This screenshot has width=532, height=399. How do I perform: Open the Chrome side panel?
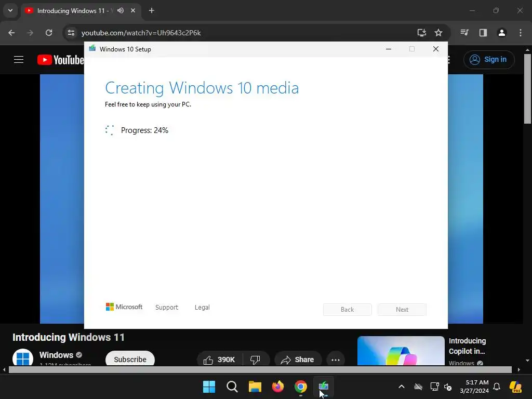(483, 33)
